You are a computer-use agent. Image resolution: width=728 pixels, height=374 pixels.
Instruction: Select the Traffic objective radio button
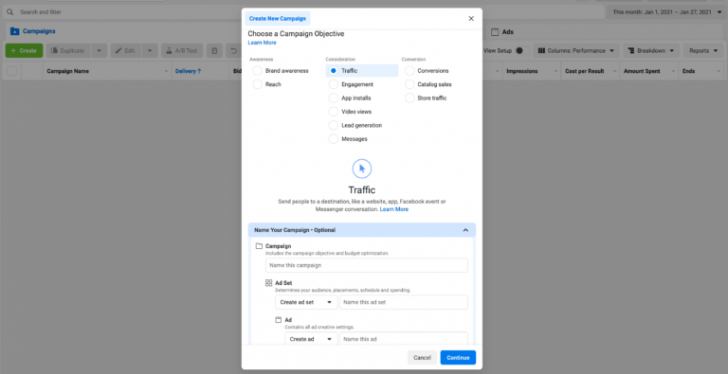pos(333,71)
